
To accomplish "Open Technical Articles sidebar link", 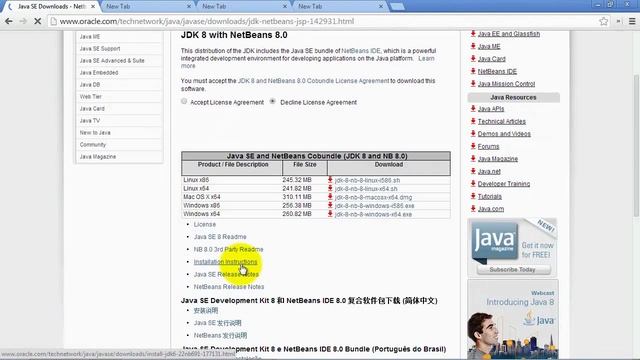I will (502, 121).
